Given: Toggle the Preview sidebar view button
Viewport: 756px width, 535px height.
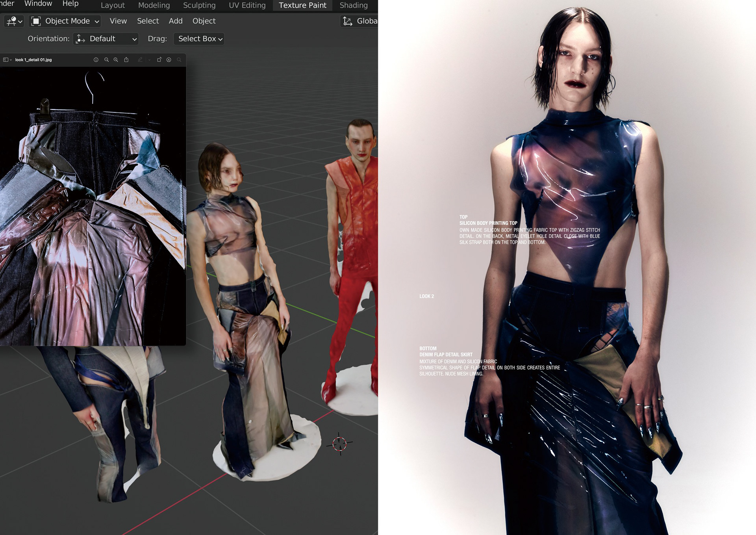Looking at the screenshot, I should click(6, 60).
